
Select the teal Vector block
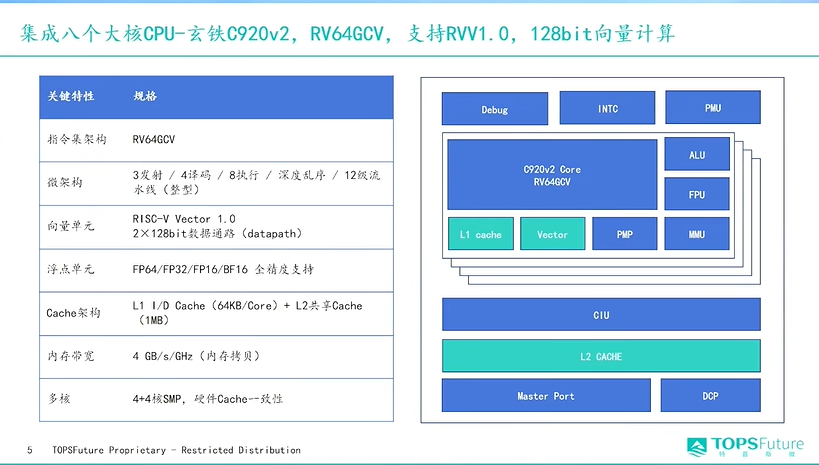552,234
